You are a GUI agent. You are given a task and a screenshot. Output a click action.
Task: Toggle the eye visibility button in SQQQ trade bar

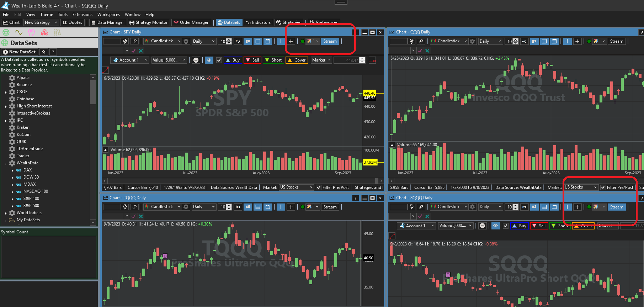[x=495, y=226]
